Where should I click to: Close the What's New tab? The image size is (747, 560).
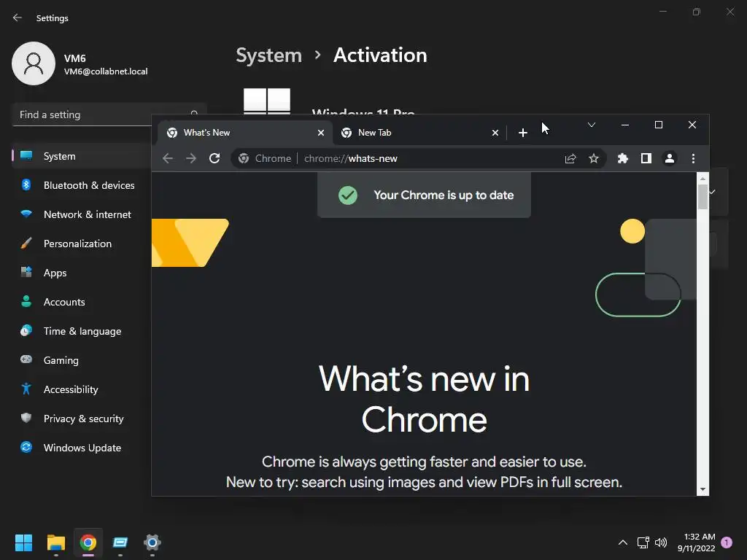pos(321,133)
